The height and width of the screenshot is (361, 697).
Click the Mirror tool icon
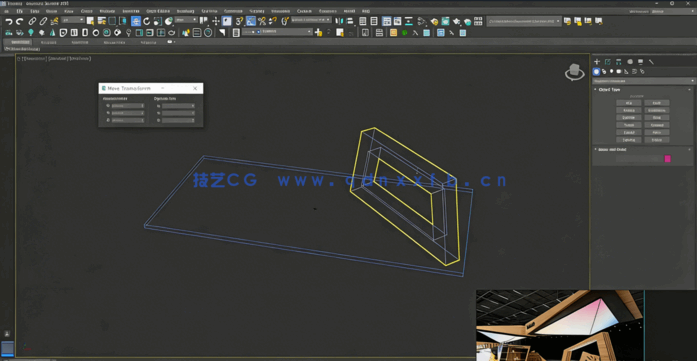pyautogui.click(x=339, y=21)
